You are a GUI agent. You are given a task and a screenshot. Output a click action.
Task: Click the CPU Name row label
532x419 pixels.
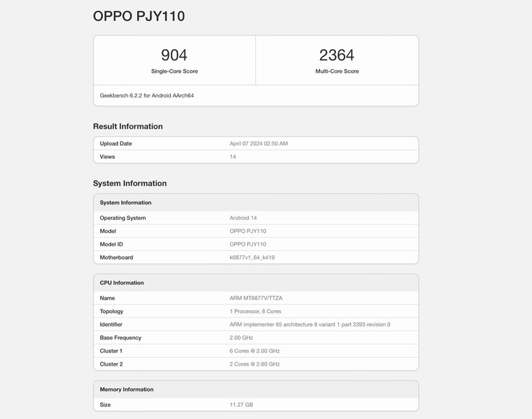[107, 298]
